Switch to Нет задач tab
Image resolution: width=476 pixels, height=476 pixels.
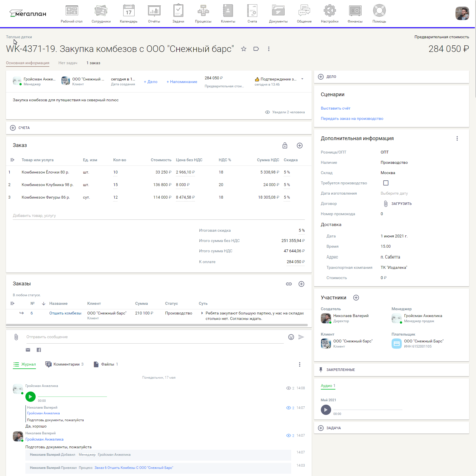pos(68,63)
